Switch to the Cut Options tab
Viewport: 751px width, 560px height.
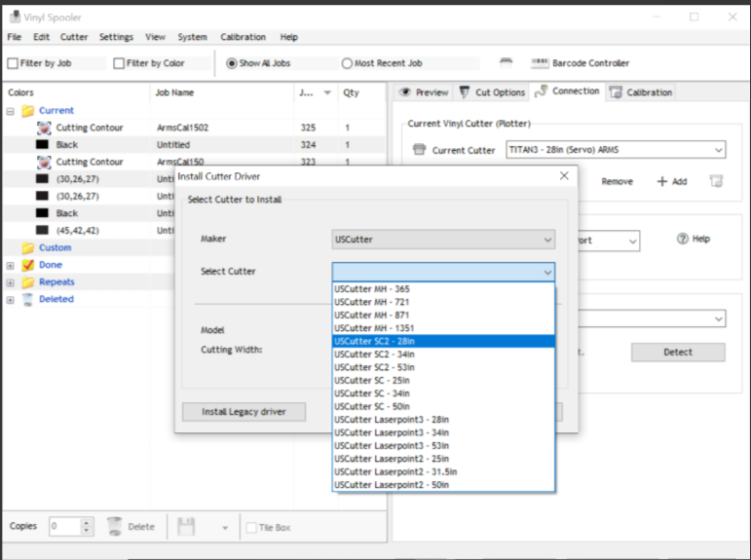(492, 92)
